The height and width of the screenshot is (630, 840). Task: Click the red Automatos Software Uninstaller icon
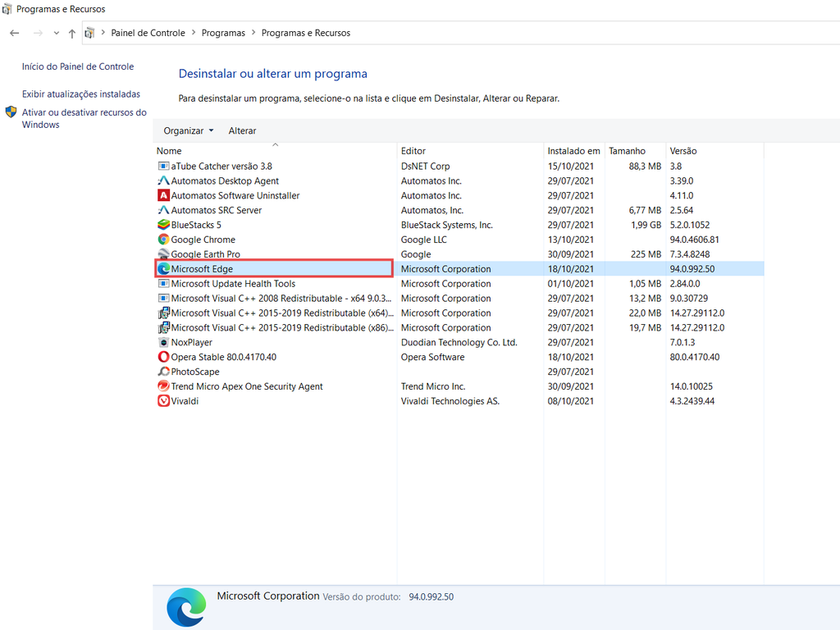(x=163, y=195)
